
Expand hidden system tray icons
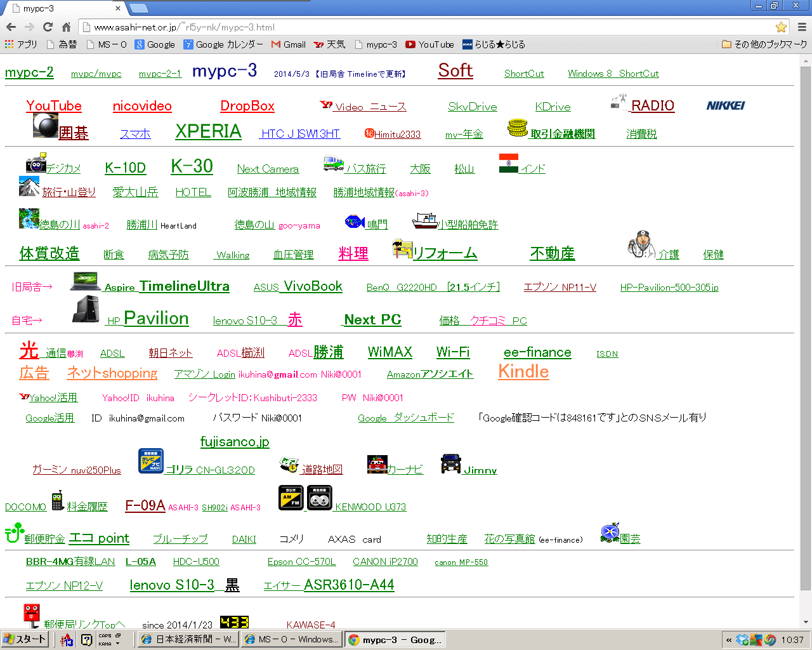click(x=729, y=640)
